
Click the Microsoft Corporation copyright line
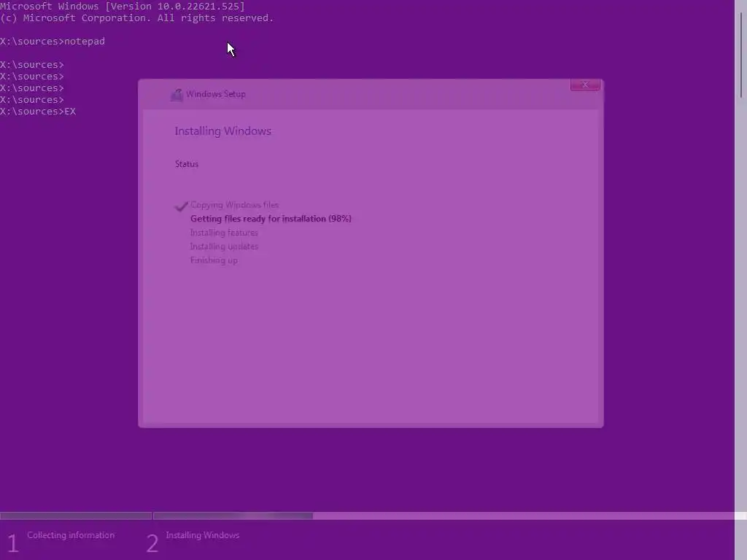click(x=136, y=18)
